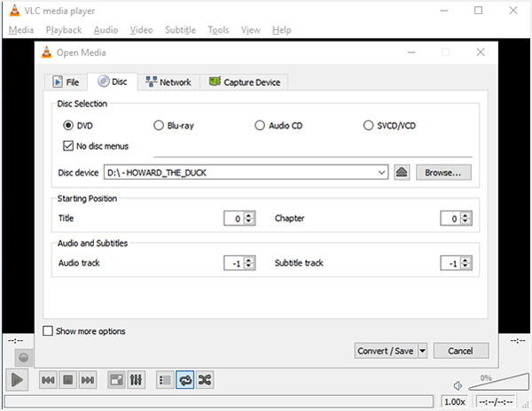Select the DVD radio button
The width and height of the screenshot is (532, 411).
[68, 126]
